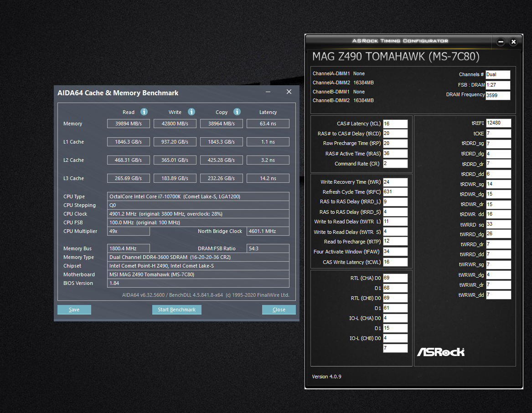Click the DRAM Frequency field

(498, 96)
